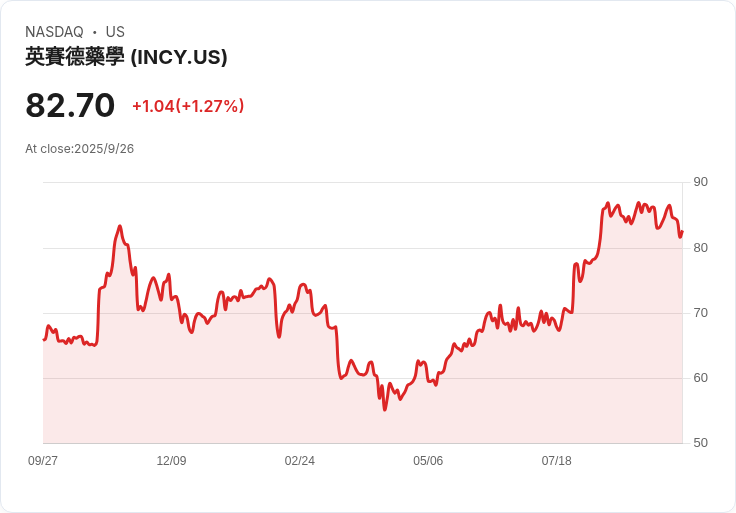Click the chart's rightmost end point

coord(682,231)
